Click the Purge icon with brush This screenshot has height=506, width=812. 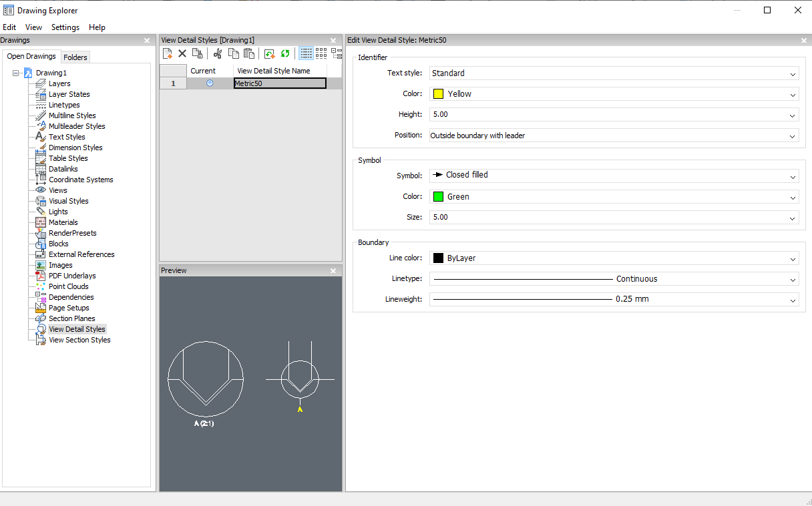click(x=197, y=53)
